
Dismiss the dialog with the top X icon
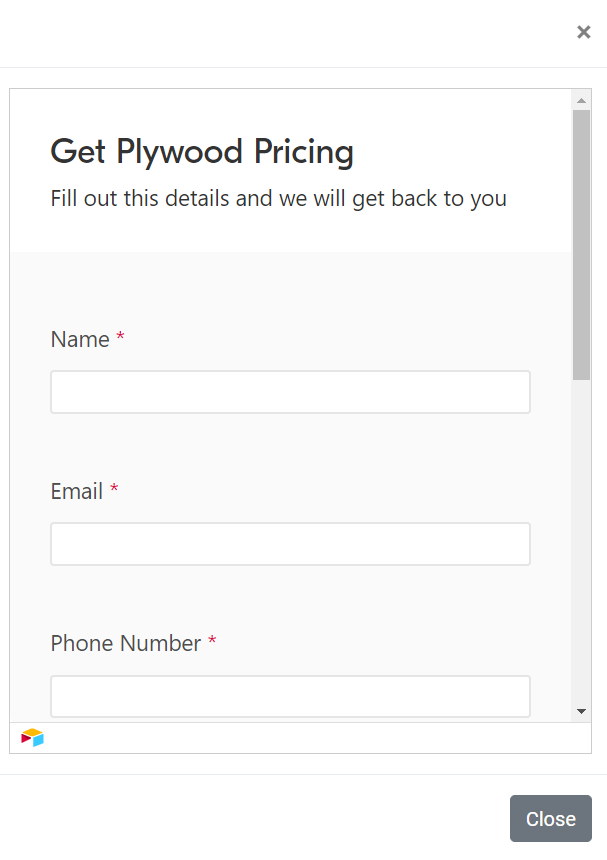584,32
